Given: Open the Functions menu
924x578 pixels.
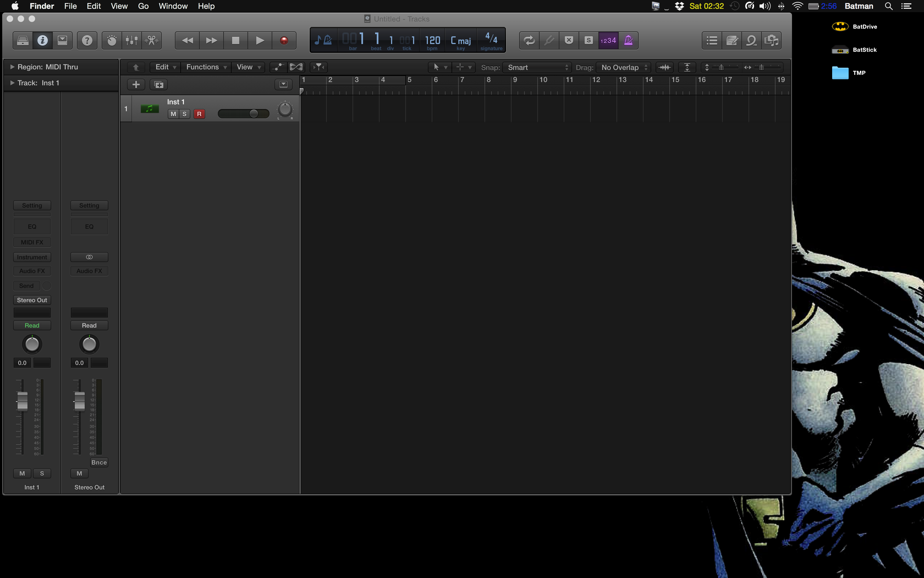Looking at the screenshot, I should (206, 67).
